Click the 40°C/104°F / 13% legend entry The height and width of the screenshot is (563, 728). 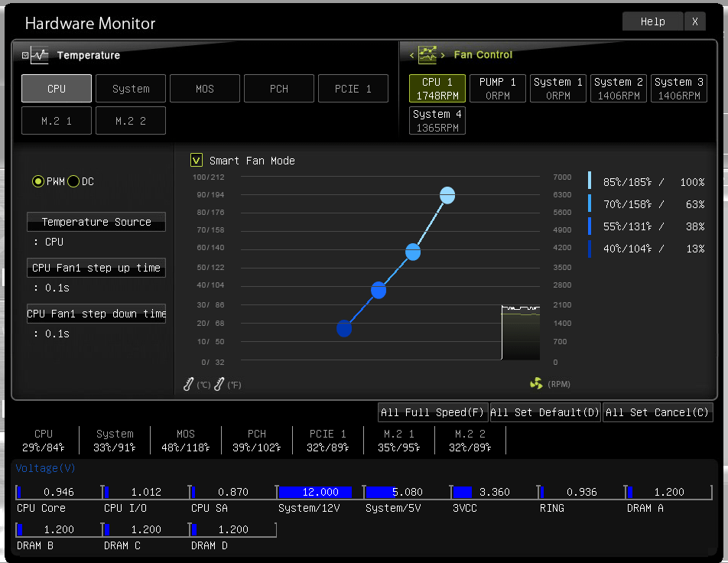[654, 249]
